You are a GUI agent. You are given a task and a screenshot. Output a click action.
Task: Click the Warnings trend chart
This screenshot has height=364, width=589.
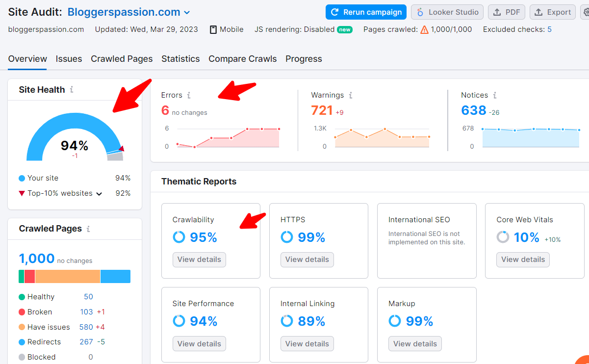pyautogui.click(x=382, y=137)
